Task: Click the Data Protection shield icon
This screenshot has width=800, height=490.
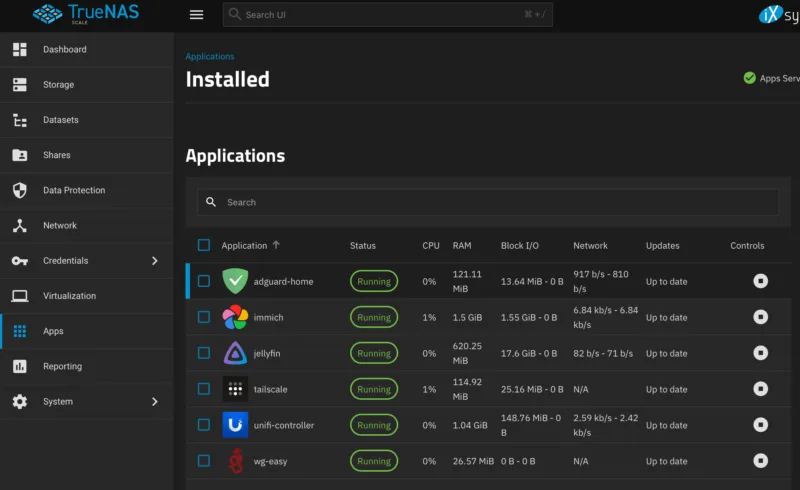Action: tap(20, 190)
